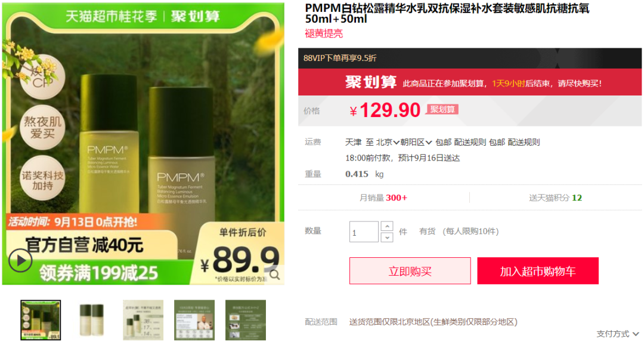Play the product video on main image
Screen dimensions: 644x342
point(20,261)
